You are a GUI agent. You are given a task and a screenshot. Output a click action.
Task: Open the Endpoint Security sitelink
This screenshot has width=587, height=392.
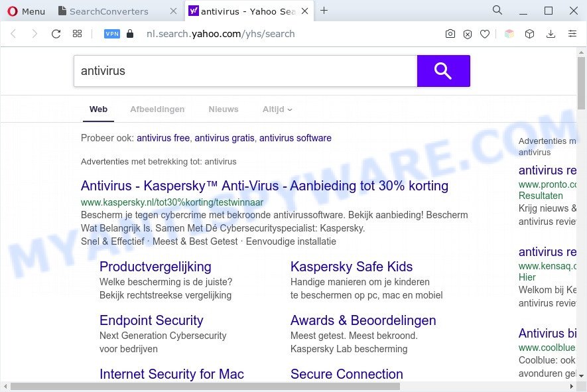pyautogui.click(x=151, y=320)
